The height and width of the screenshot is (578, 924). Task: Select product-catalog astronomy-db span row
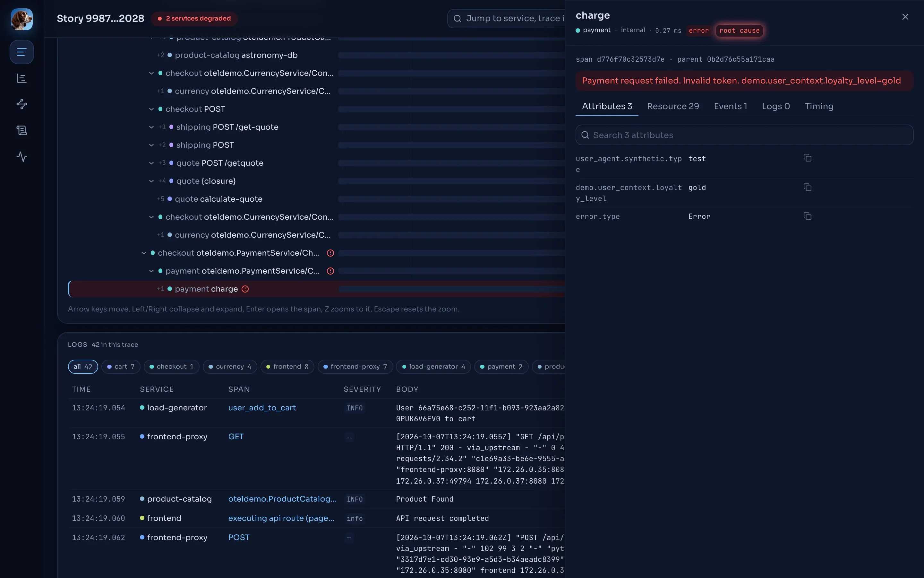coord(316,56)
